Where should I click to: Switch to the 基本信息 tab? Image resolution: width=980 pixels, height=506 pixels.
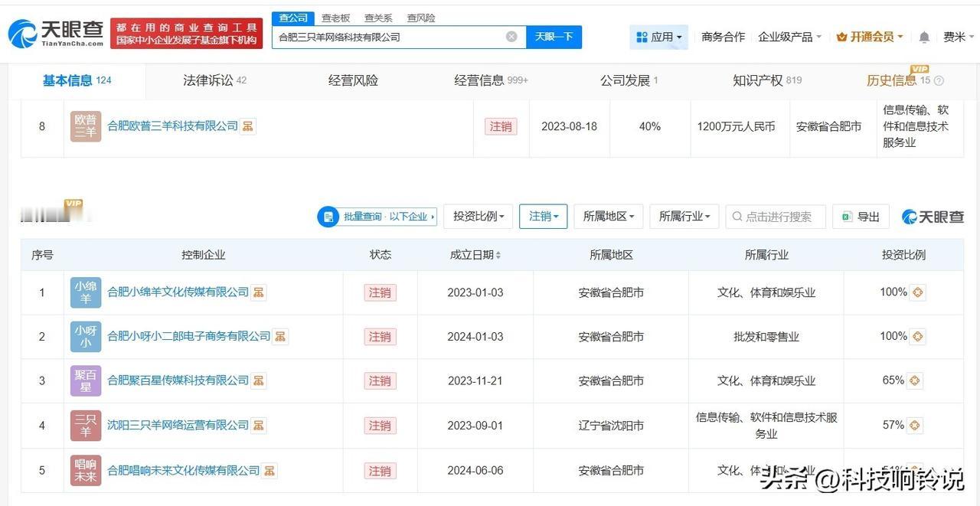[x=77, y=80]
